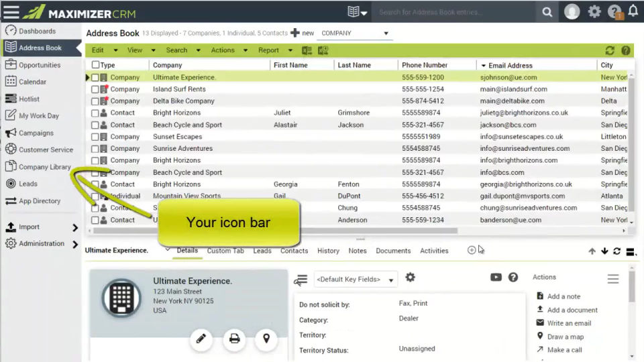Click Make a call action
The width and height of the screenshot is (644, 362).
[x=559, y=350]
